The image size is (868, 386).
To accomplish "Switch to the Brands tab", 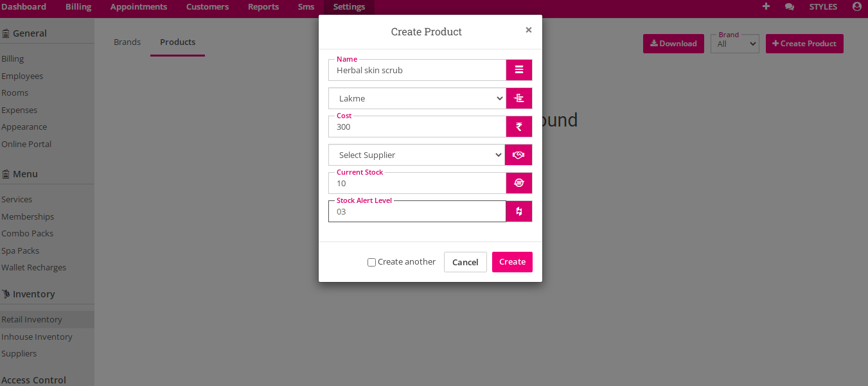I will (127, 42).
